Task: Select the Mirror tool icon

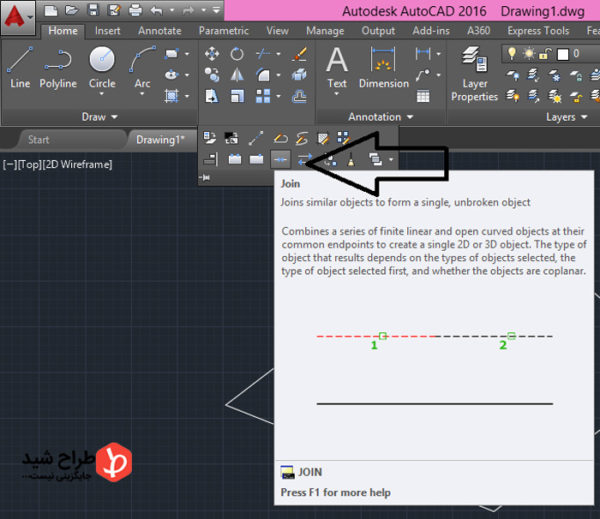Action: pos(237,75)
